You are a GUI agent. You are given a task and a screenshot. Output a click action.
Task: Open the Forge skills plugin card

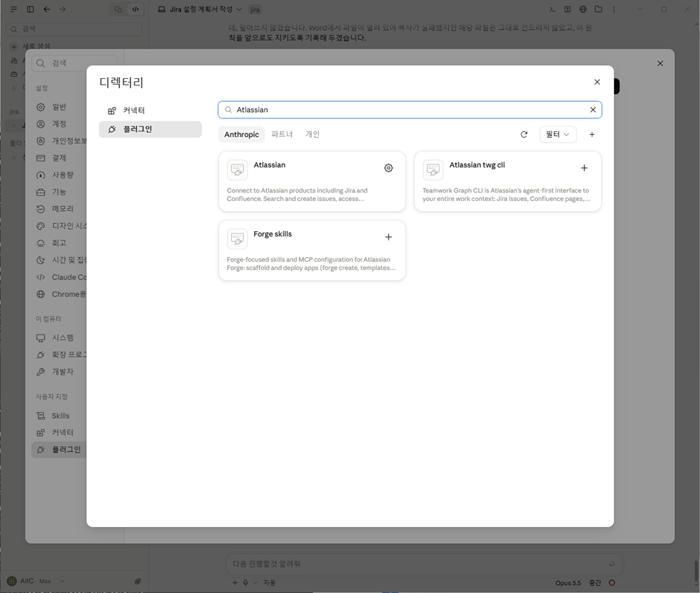click(312, 250)
